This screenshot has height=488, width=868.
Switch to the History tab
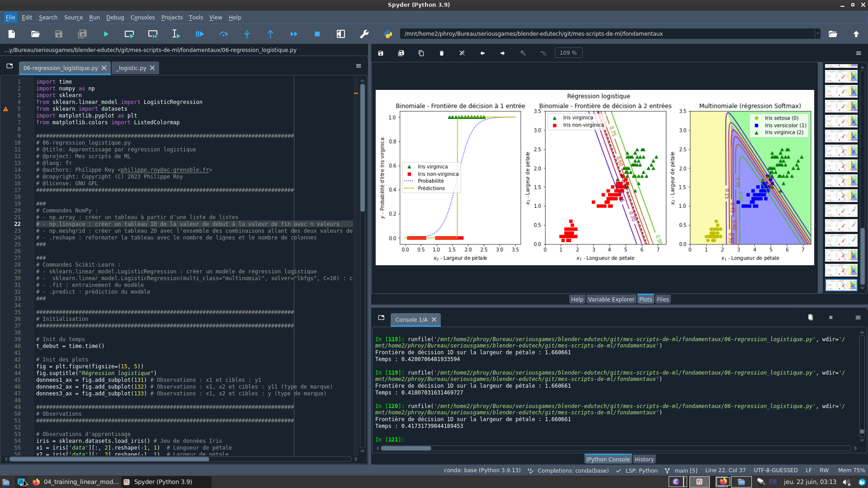pyautogui.click(x=644, y=460)
